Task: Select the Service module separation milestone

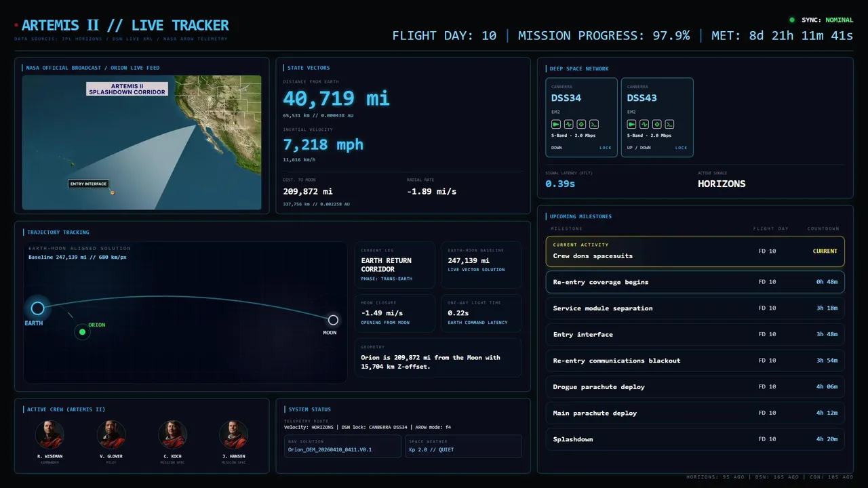Action: pyautogui.click(x=695, y=308)
